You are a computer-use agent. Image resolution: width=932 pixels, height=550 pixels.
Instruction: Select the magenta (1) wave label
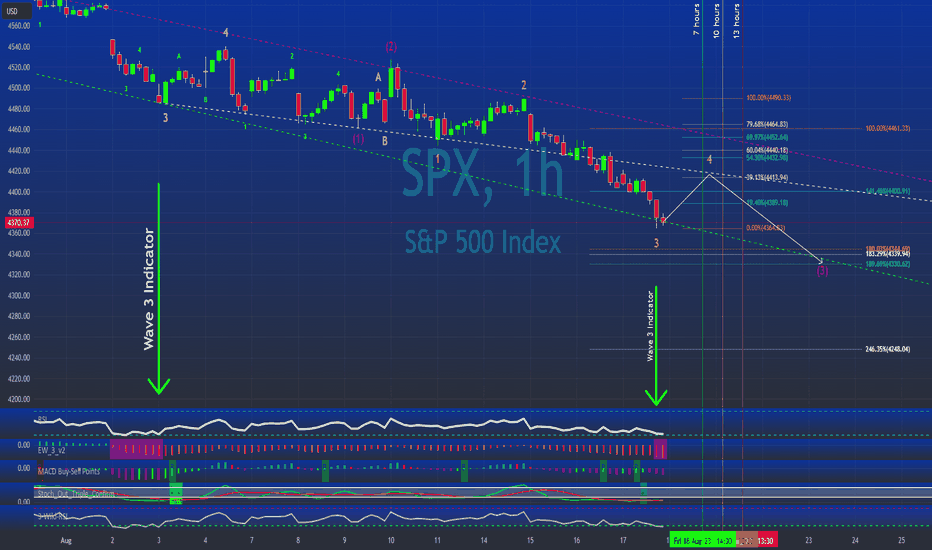click(x=358, y=139)
